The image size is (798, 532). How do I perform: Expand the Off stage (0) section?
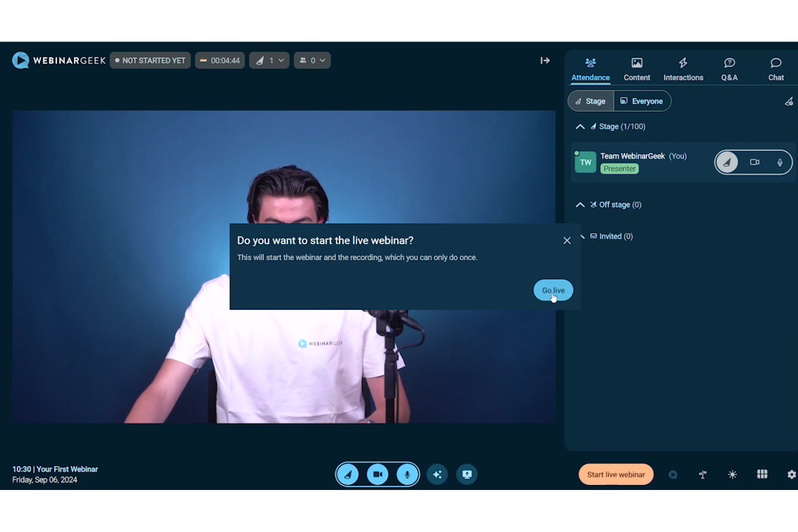click(x=580, y=204)
